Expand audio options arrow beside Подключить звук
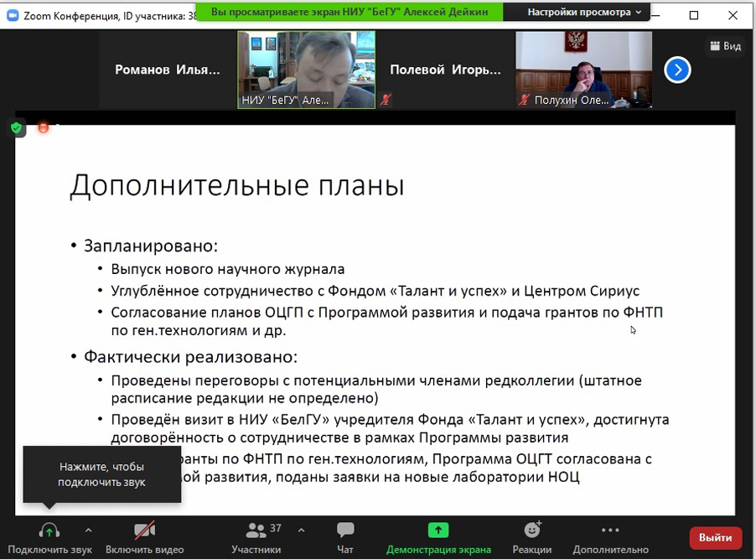756x559 pixels. pos(88,530)
